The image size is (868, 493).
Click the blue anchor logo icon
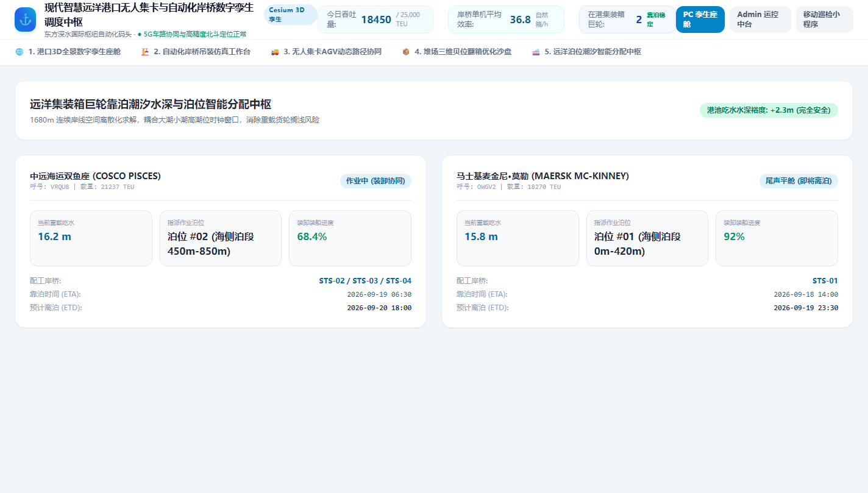point(26,19)
